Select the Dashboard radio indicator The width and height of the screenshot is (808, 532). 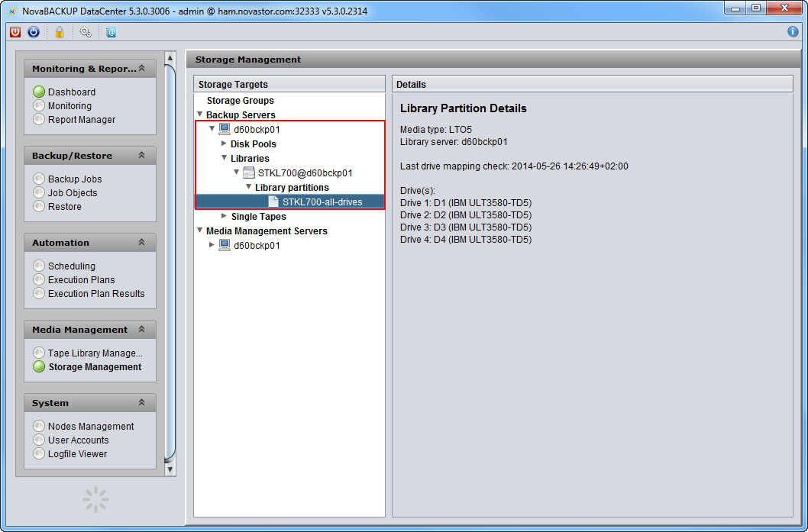coord(39,92)
